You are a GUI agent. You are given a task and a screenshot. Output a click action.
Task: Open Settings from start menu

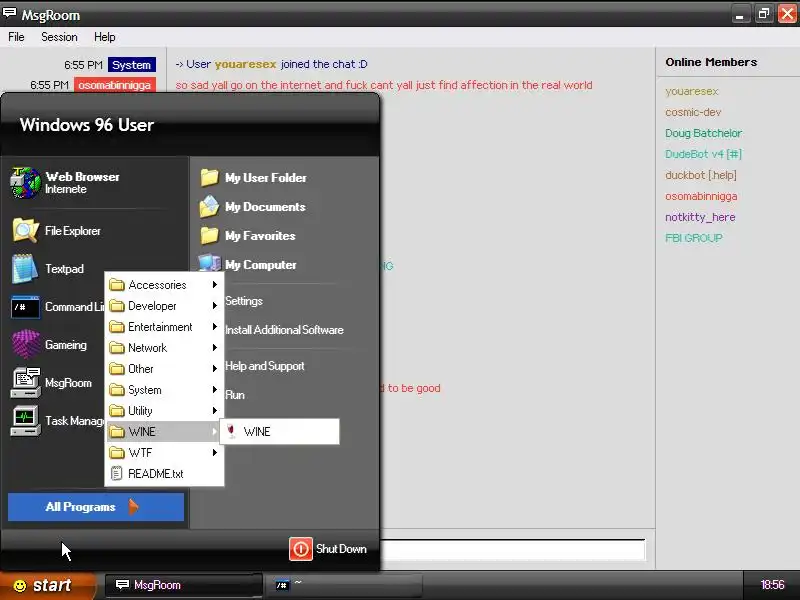pyautogui.click(x=244, y=301)
